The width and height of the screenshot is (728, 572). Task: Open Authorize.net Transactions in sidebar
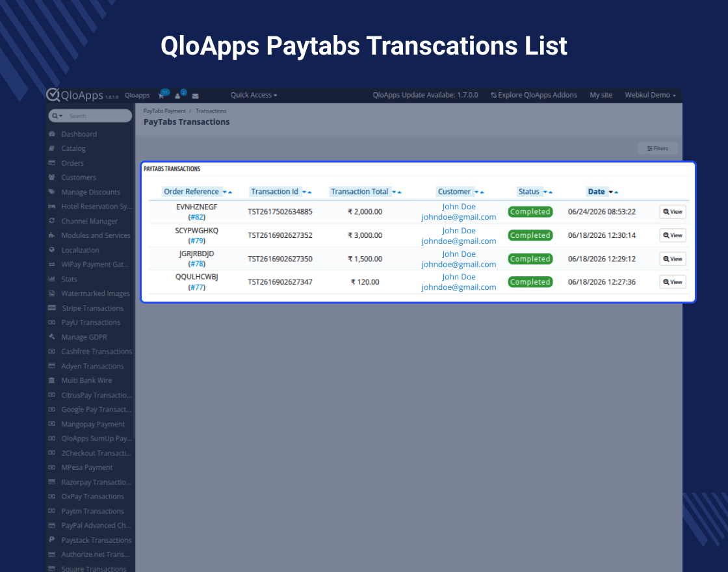(x=95, y=554)
